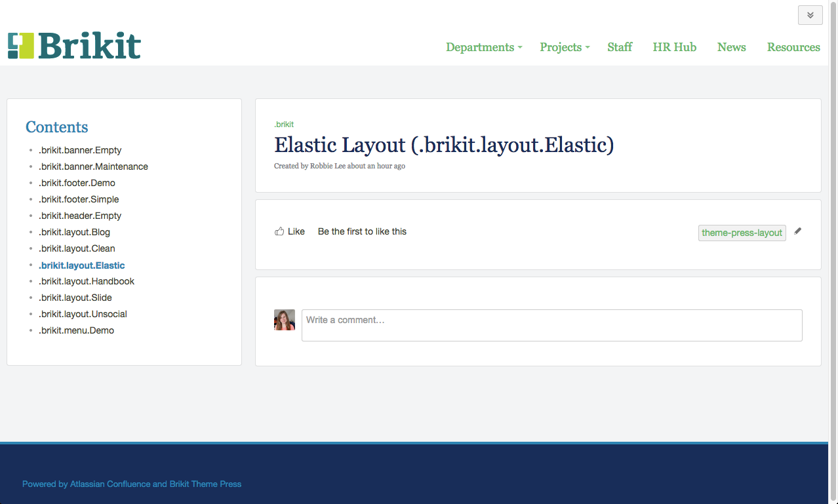This screenshot has width=838, height=504.
Task: Click the thumbs-up Like icon
Action: click(x=279, y=231)
